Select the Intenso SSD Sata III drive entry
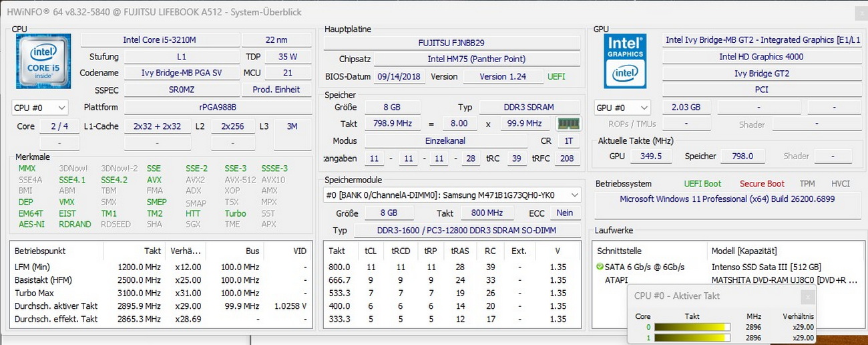The width and height of the screenshot is (868, 345). click(766, 267)
